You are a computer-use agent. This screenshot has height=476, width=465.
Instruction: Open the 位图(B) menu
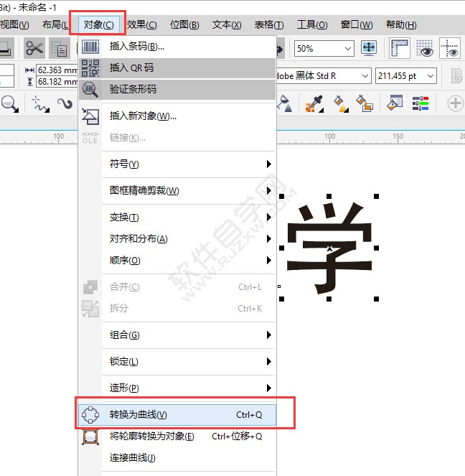pos(184,24)
